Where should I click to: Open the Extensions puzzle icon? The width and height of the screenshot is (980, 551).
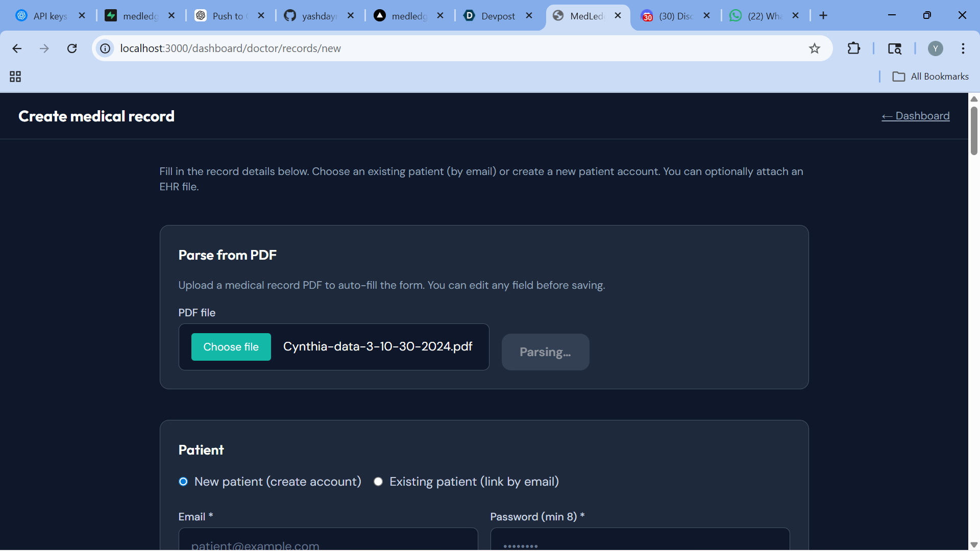point(853,48)
